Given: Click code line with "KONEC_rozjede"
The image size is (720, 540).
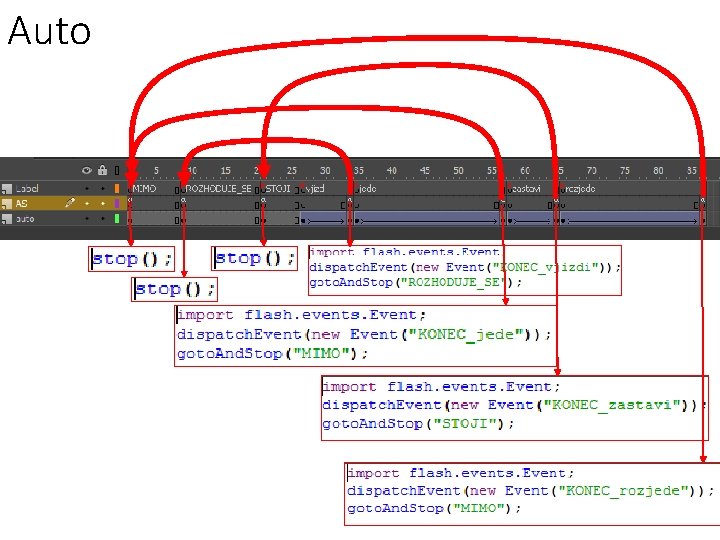Looking at the screenshot, I should pos(530,490).
